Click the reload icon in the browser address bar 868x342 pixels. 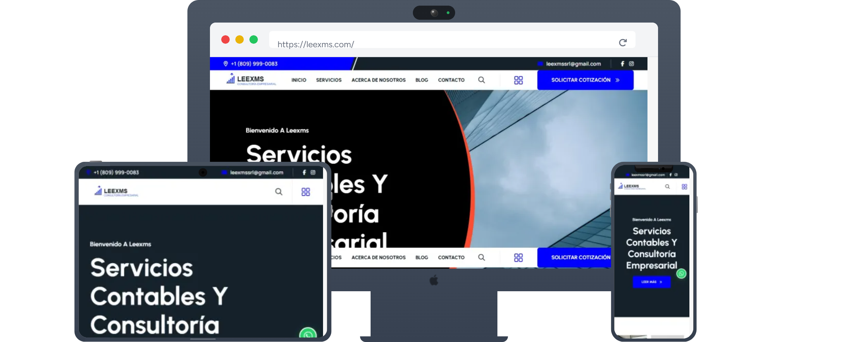point(623,42)
